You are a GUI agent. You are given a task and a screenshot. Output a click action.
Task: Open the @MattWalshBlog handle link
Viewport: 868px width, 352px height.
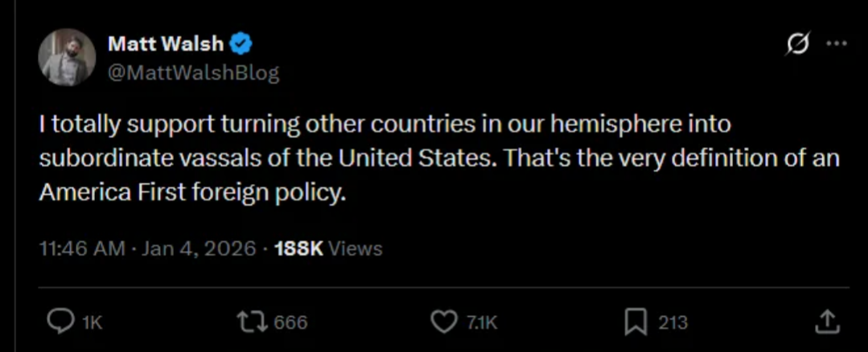click(193, 73)
